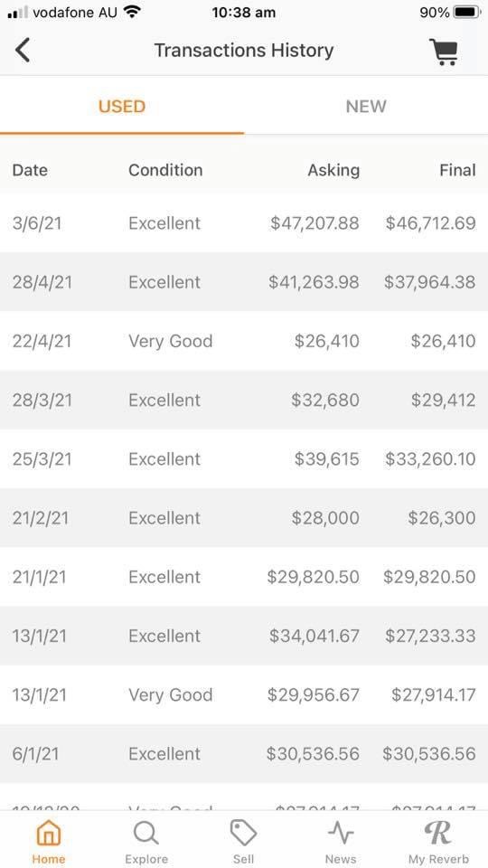Open Explore search icon

coord(146,833)
